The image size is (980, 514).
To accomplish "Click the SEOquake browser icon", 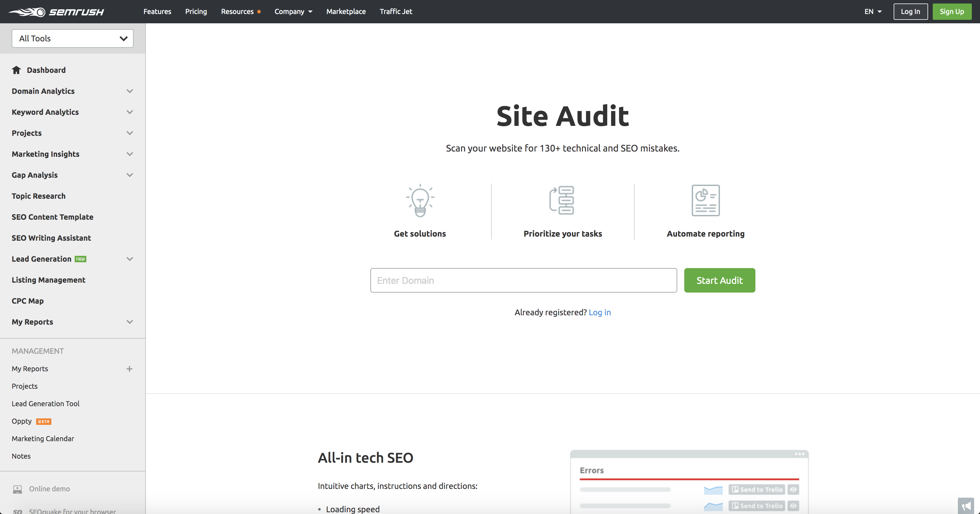I will (x=17, y=511).
